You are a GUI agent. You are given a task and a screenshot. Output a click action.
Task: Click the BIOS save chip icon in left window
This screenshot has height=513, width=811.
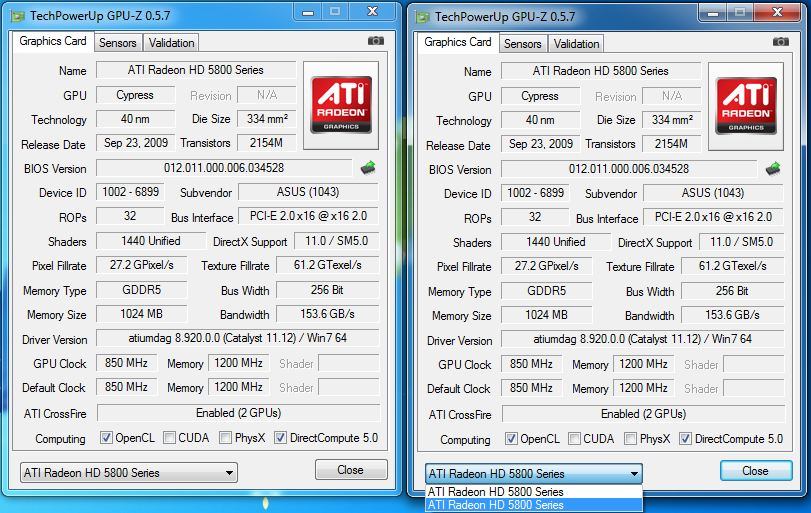(x=368, y=168)
